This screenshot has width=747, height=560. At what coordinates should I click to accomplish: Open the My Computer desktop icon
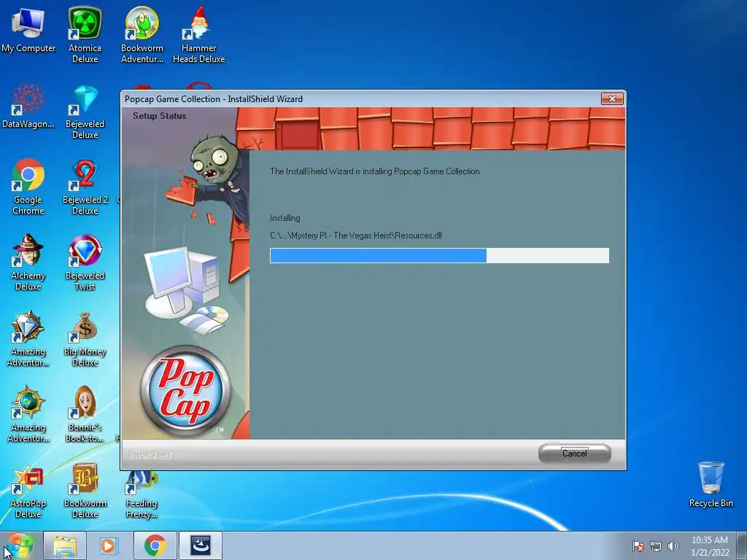click(x=28, y=29)
